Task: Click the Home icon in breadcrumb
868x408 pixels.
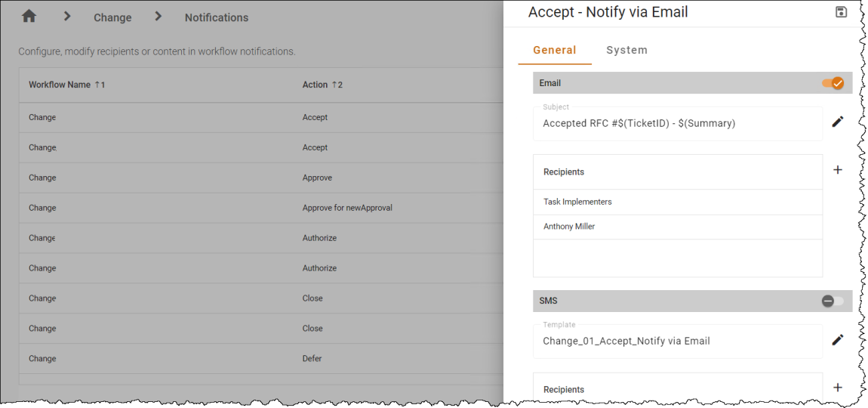Action: coord(29,17)
